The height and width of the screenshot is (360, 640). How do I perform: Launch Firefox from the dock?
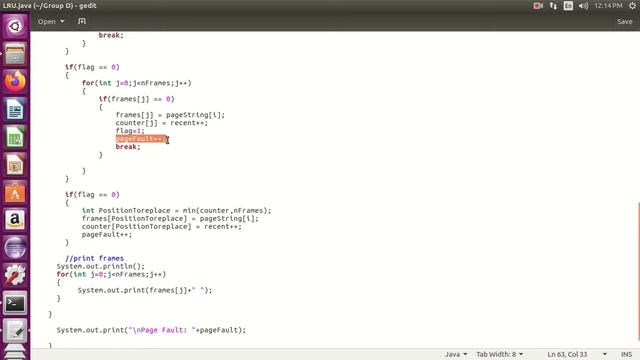coord(15,81)
